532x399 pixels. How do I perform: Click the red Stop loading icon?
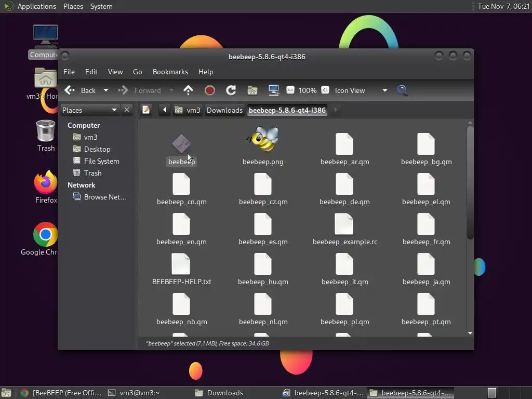pyautogui.click(x=210, y=90)
